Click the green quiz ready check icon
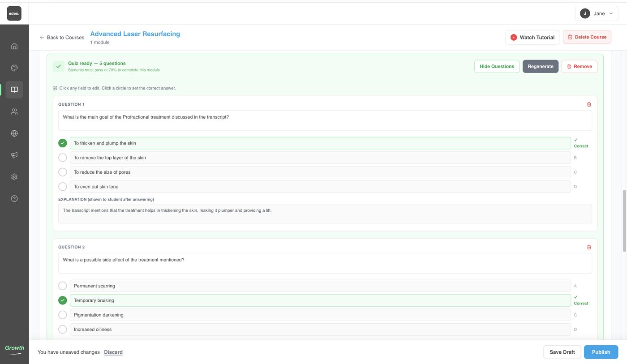The height and width of the screenshot is (364, 627). pyautogui.click(x=59, y=66)
